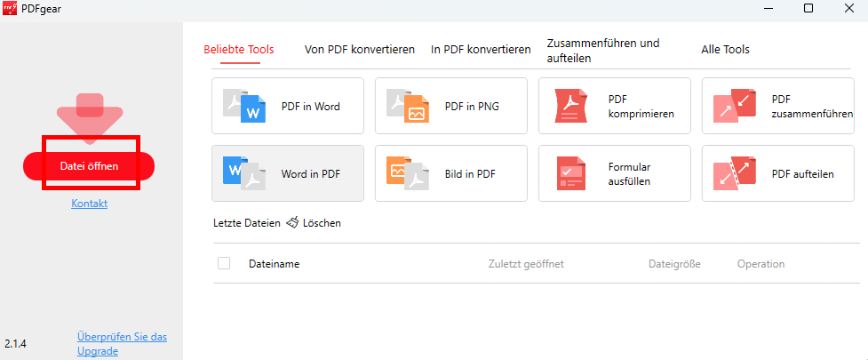The image size is (868, 360).
Task: Select the PDF in Word label
Action: pyautogui.click(x=311, y=107)
